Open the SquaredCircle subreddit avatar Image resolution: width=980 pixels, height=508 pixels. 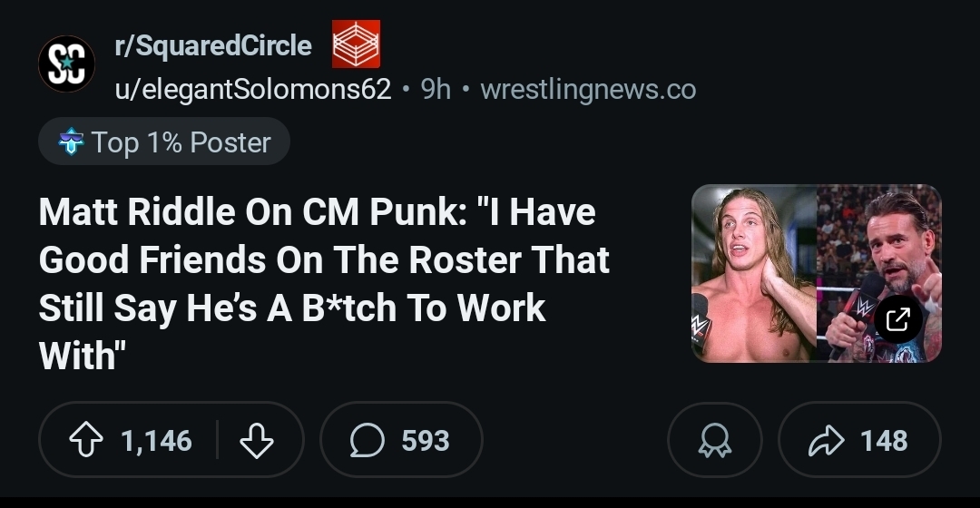pos(66,64)
